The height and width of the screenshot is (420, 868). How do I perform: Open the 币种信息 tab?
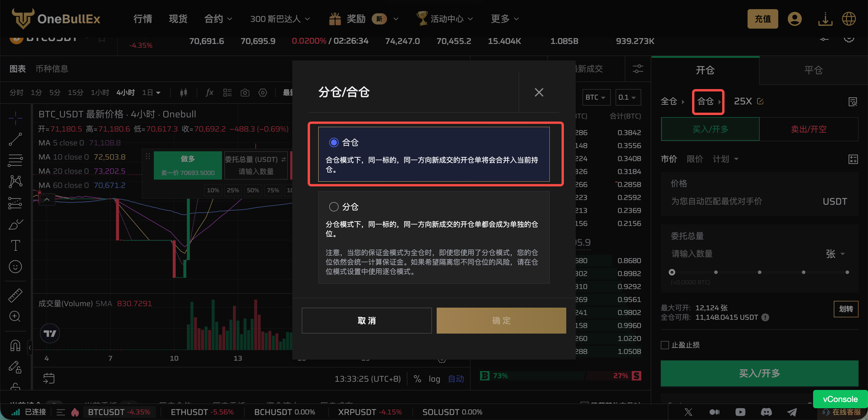pos(52,69)
